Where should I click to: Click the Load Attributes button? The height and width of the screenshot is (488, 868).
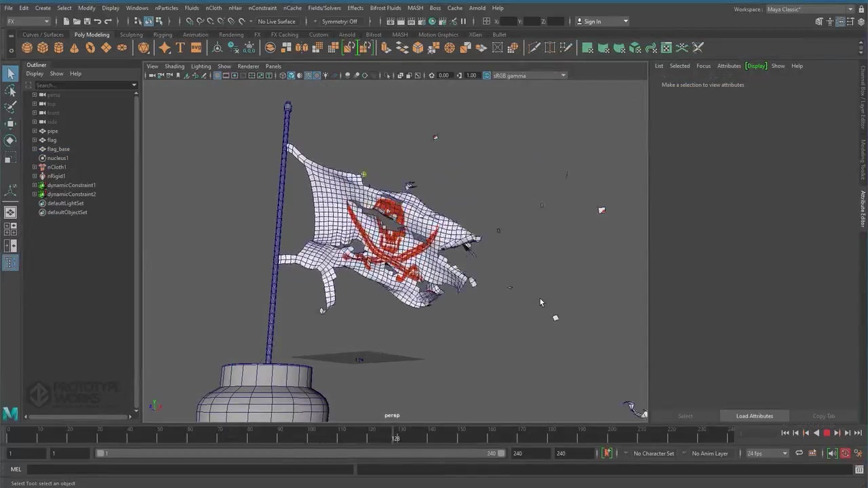754,416
